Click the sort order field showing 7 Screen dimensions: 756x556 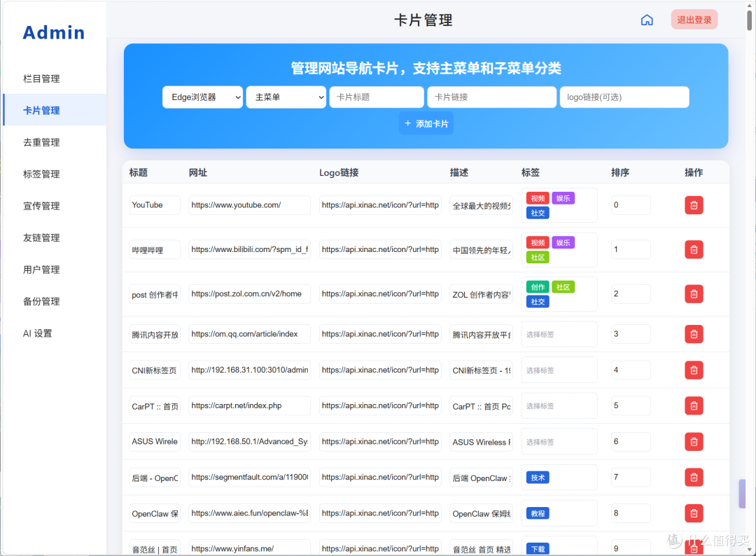[x=631, y=477]
